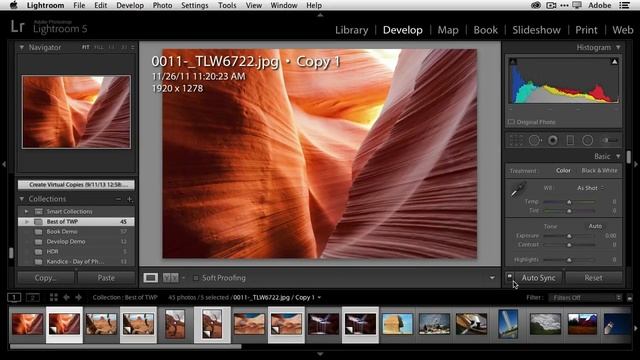Screen dimensions: 640x360
Task: Open the toolbar content dropdown arrow
Action: (x=492, y=278)
